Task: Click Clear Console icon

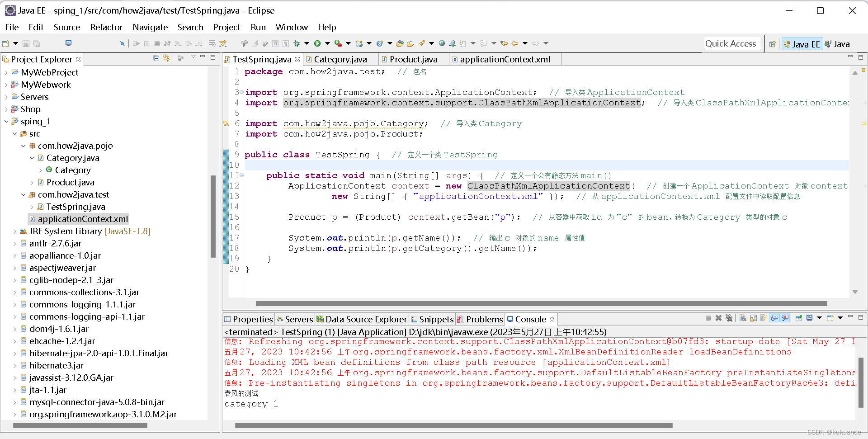Action: click(x=743, y=318)
